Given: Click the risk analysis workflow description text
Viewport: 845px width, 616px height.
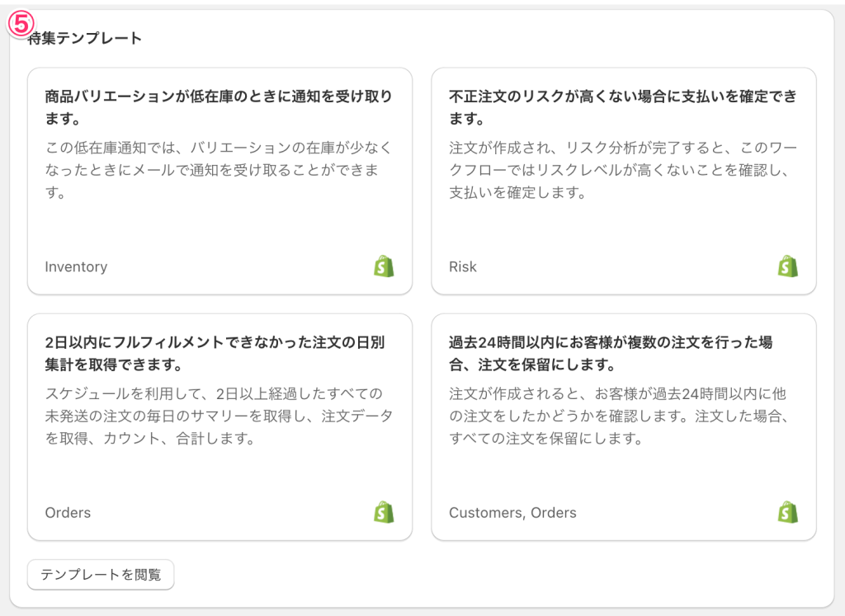Looking at the screenshot, I should click(x=623, y=170).
